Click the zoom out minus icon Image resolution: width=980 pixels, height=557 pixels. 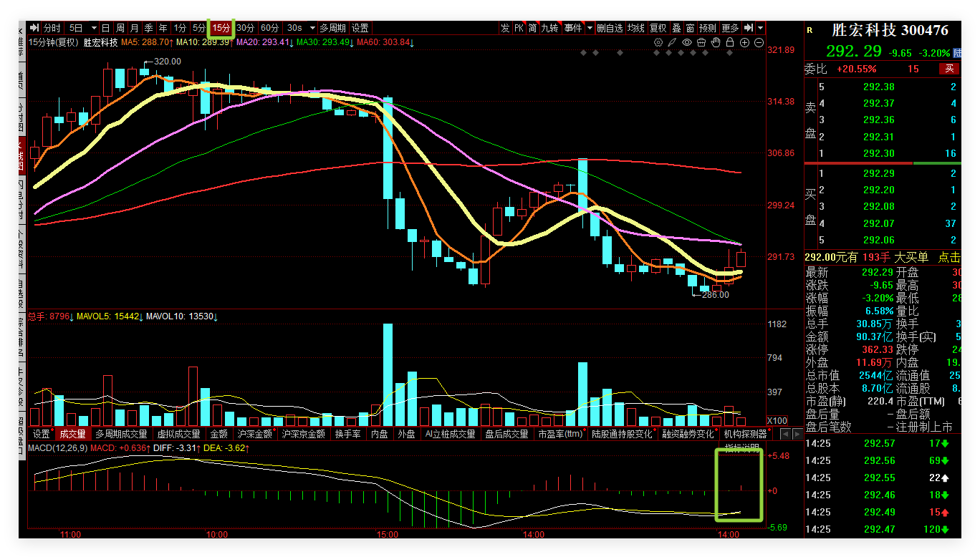(x=759, y=42)
